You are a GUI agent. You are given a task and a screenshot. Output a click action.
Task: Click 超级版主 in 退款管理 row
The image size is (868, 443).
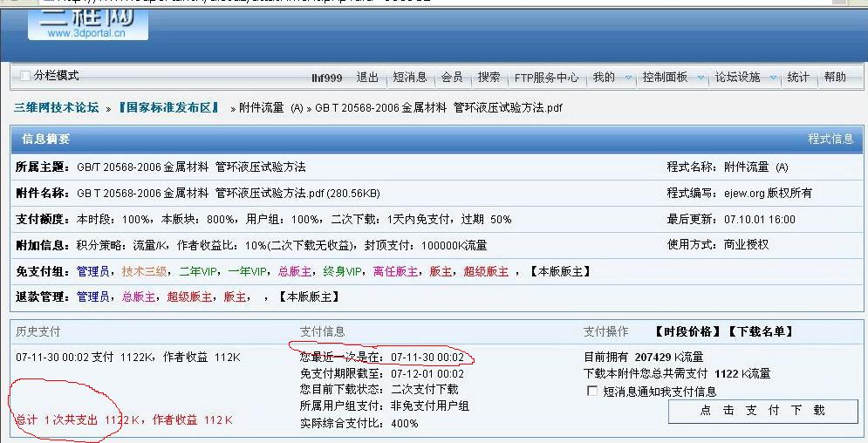pyautogui.click(x=189, y=297)
